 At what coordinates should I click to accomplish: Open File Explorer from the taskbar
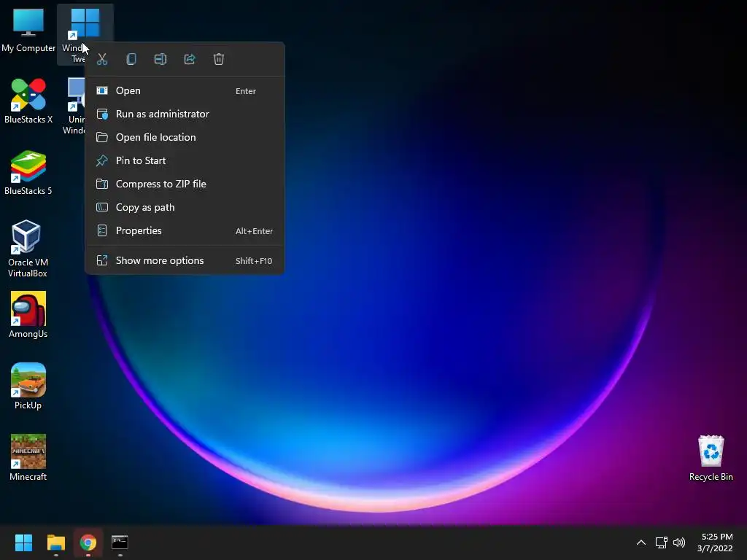pyautogui.click(x=55, y=542)
